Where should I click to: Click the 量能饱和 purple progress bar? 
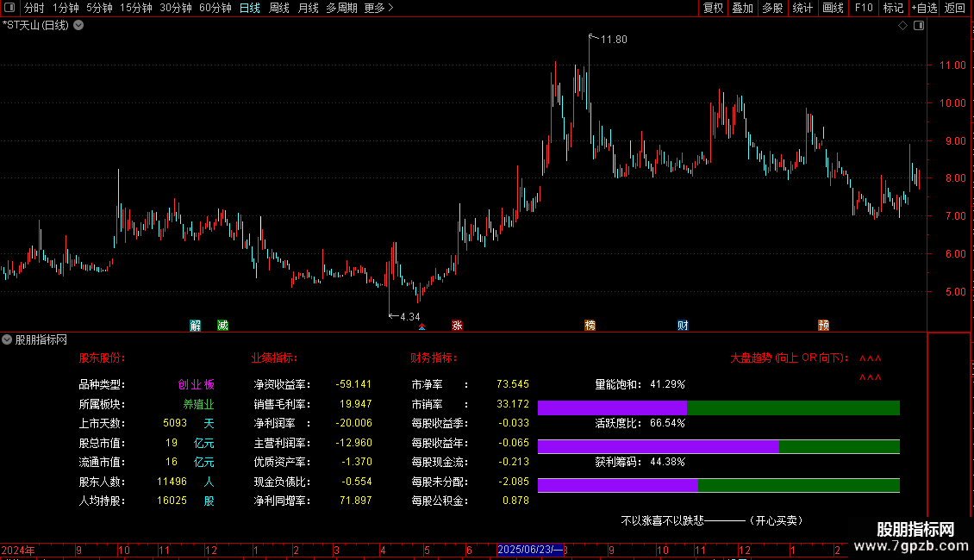coord(612,408)
